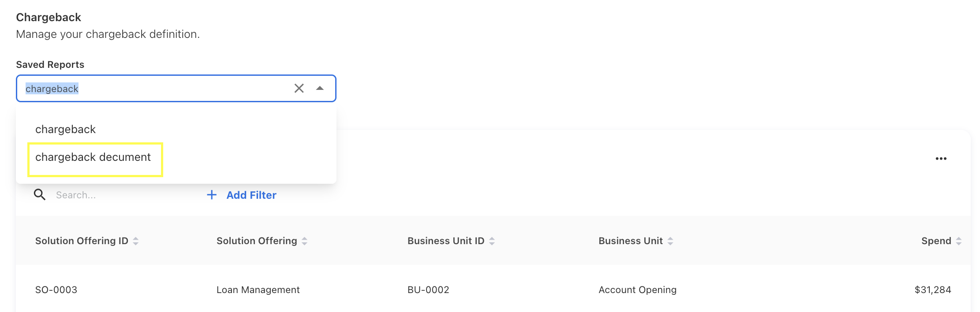Image resolution: width=980 pixels, height=312 pixels.
Task: Choose "chargeback decument" from the list
Action: [93, 157]
